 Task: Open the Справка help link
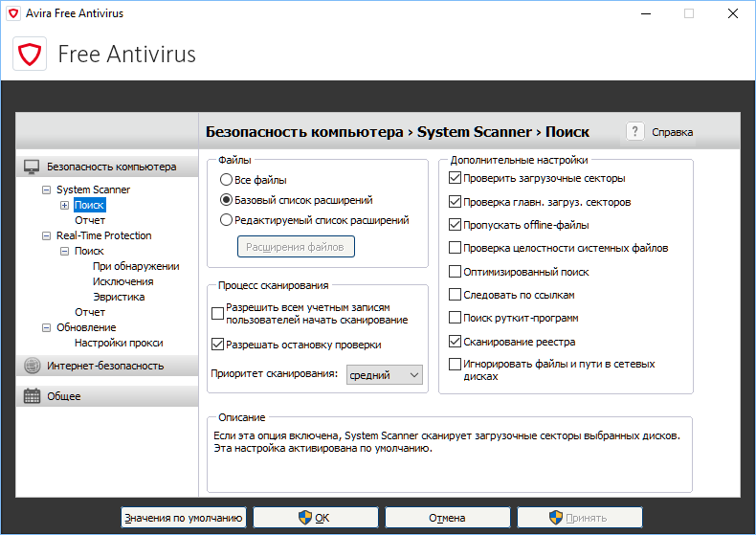[672, 132]
